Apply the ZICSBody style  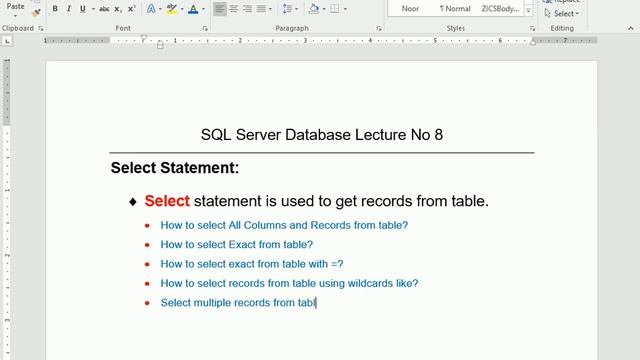500,9
